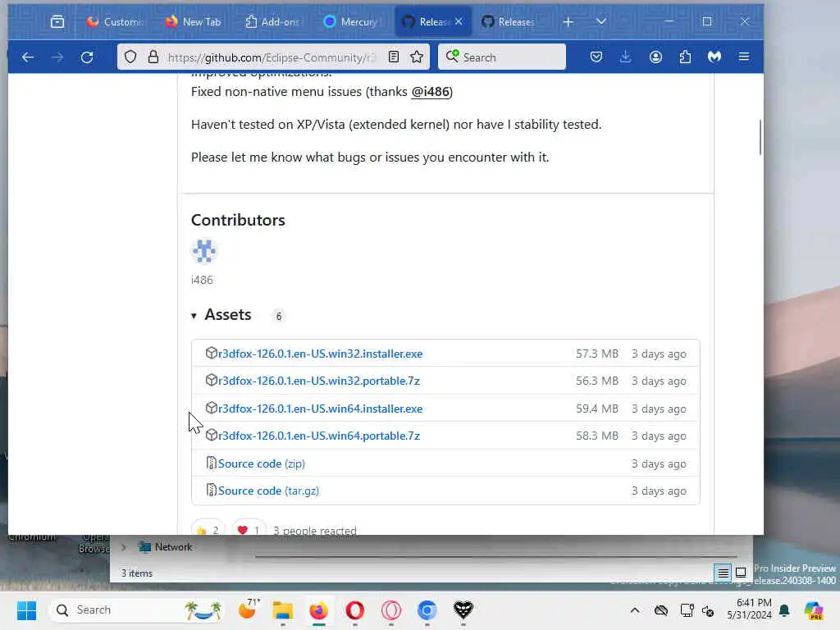
Task: Open the hamburger application menu
Action: (743, 57)
